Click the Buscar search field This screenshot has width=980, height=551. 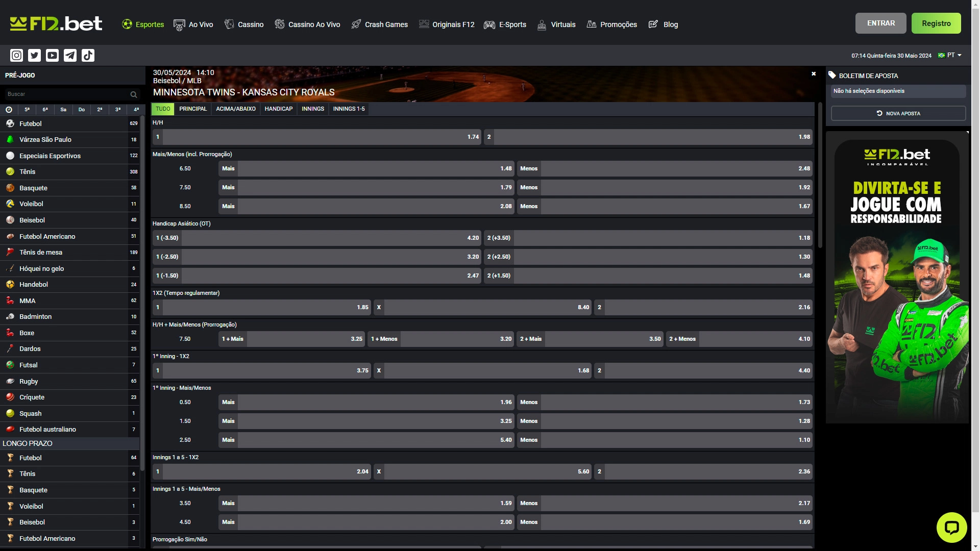click(65, 94)
